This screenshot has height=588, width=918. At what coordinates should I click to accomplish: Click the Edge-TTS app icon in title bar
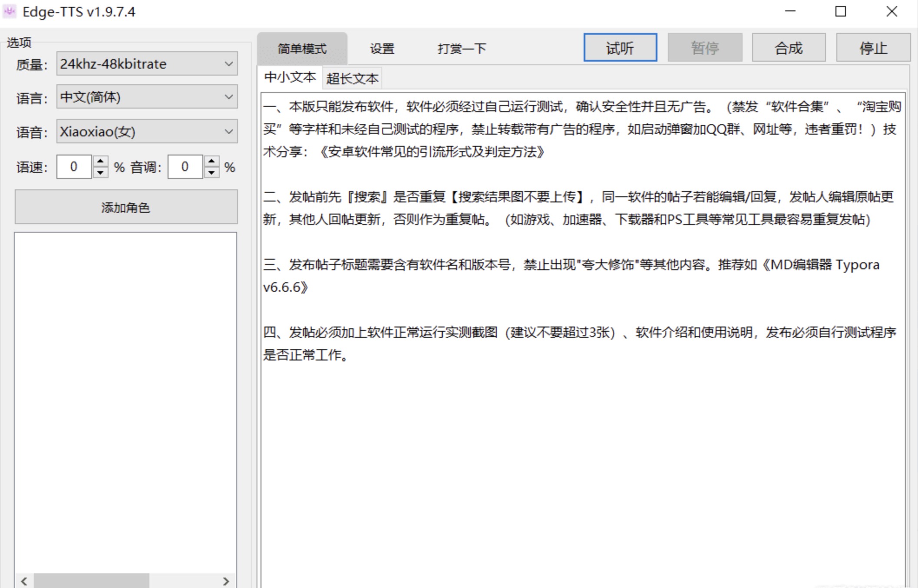(10, 11)
